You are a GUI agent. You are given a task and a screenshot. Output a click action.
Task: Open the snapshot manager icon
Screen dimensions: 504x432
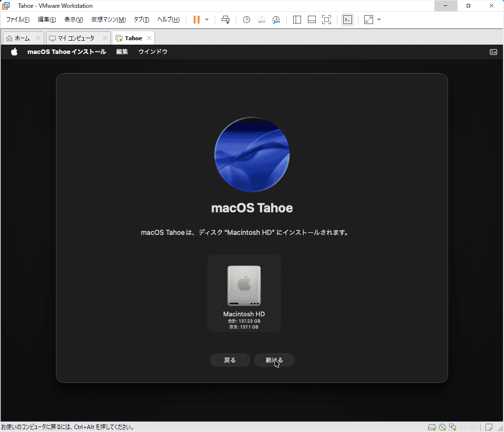click(277, 20)
